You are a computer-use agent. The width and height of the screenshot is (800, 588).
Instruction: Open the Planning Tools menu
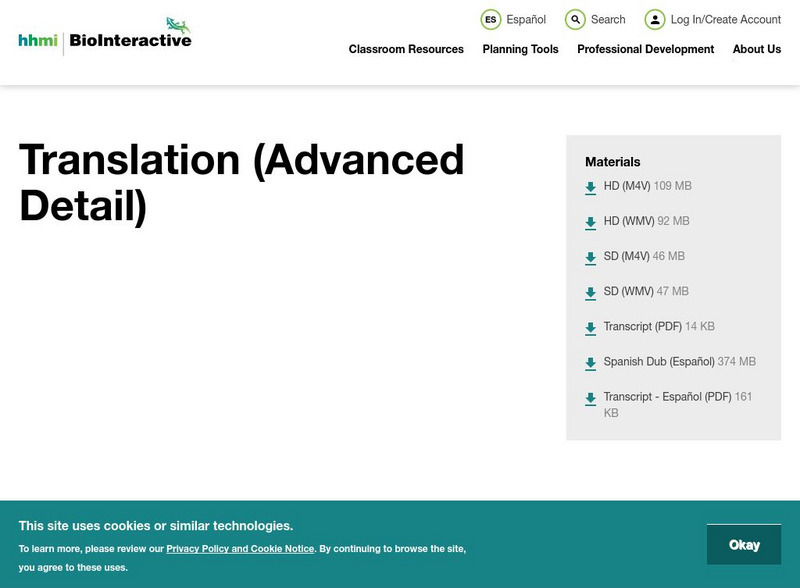[x=519, y=49]
